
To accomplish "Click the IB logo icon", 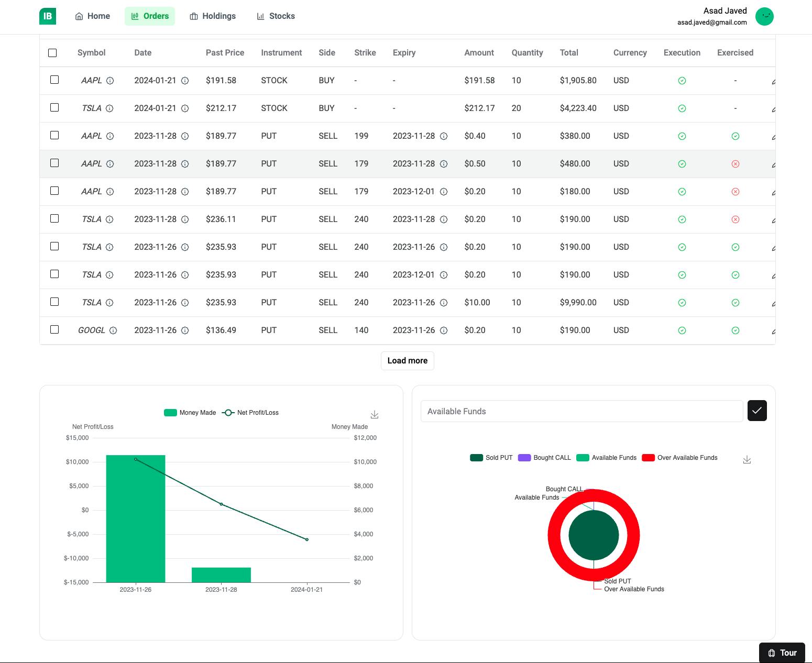I will [48, 16].
